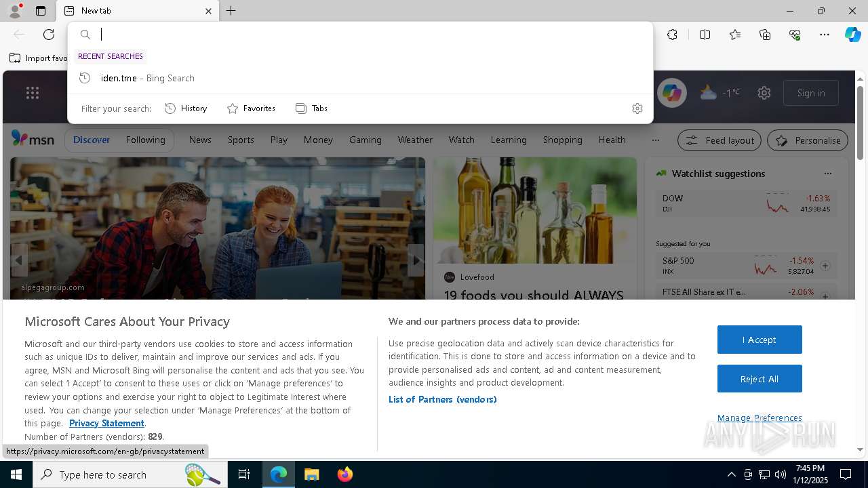Open the Gaming category

pyautogui.click(x=366, y=140)
